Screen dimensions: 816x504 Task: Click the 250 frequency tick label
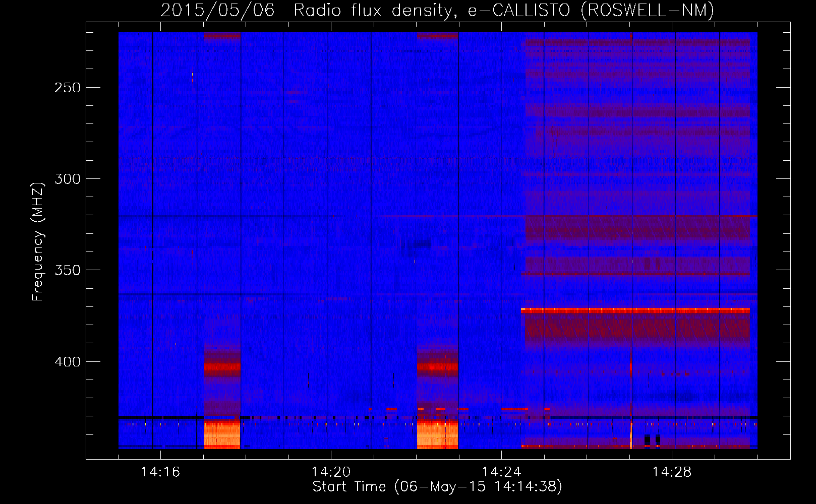point(68,88)
